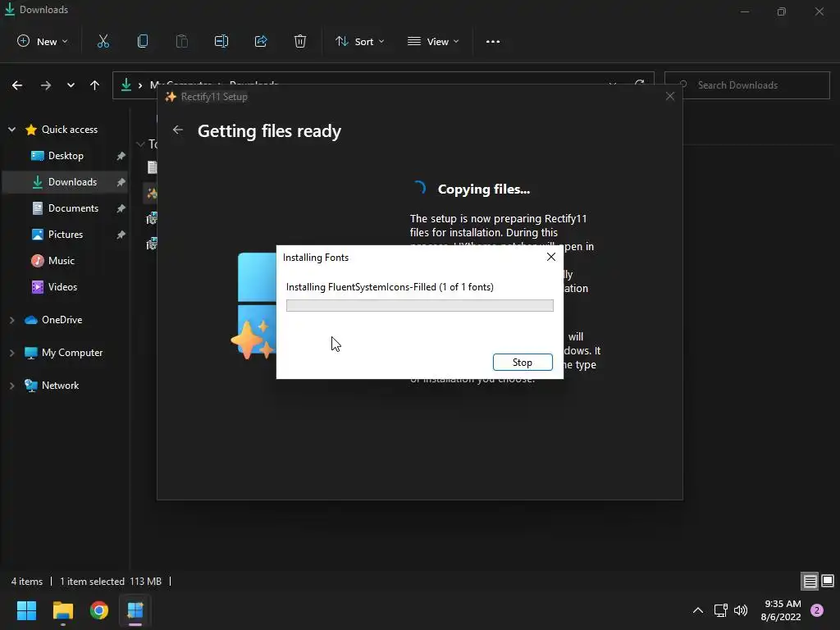
Task: Click Rectify11 Setup taskbar icon
Action: (x=135, y=610)
